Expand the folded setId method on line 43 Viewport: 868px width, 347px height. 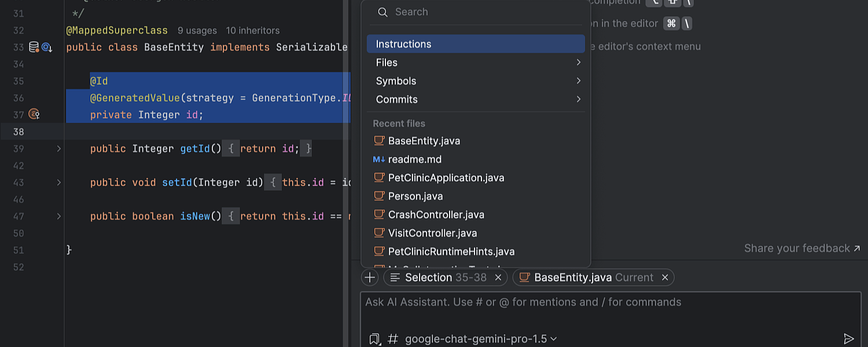coord(58,182)
